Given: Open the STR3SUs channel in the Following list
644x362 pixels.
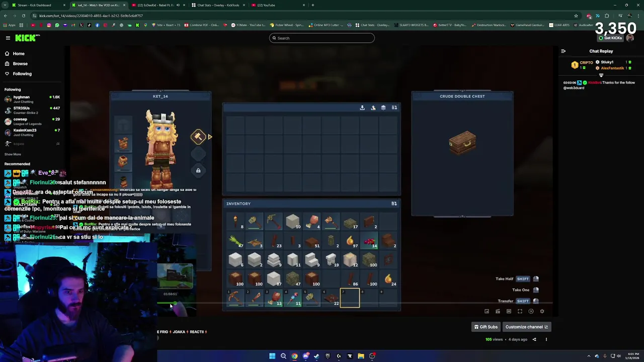Looking at the screenshot, I should pos(31,110).
